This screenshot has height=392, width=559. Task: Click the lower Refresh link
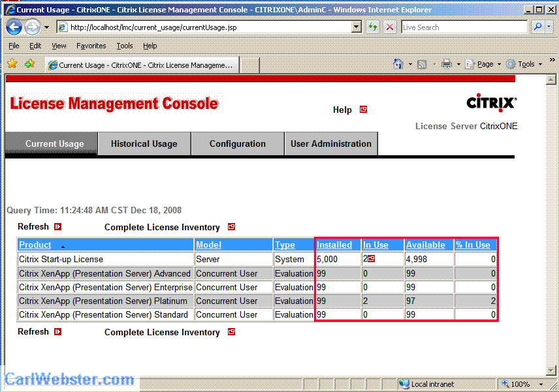[33, 332]
